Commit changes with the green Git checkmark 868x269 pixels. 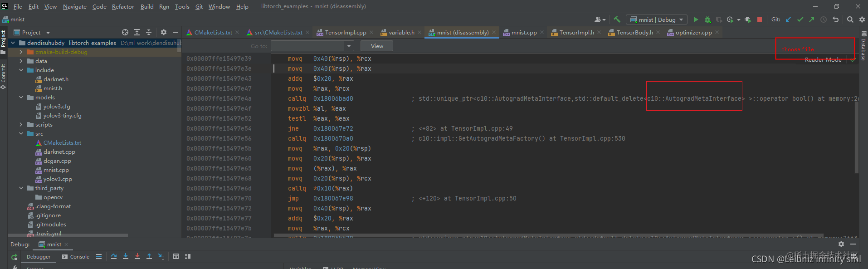tap(800, 20)
